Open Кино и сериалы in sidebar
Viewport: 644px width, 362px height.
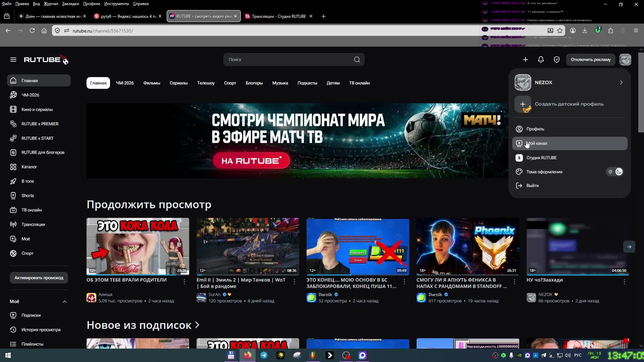click(x=39, y=110)
